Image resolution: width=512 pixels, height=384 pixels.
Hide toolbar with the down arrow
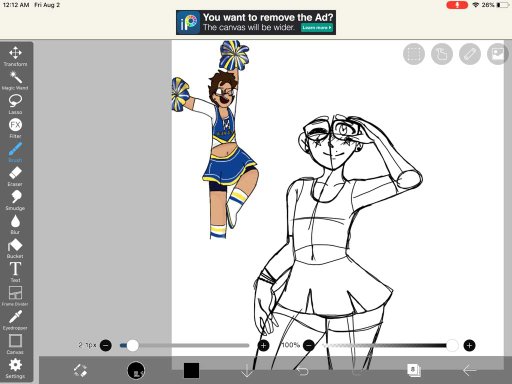click(x=247, y=370)
